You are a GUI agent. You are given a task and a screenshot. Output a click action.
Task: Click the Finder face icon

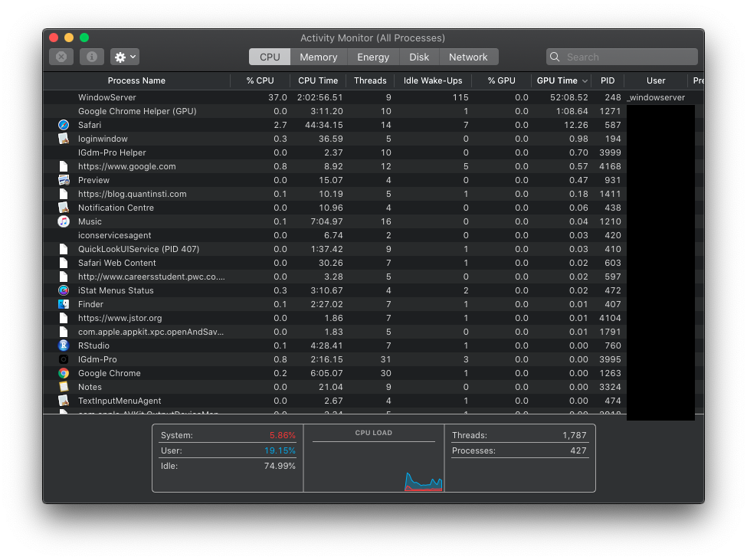pyautogui.click(x=64, y=304)
